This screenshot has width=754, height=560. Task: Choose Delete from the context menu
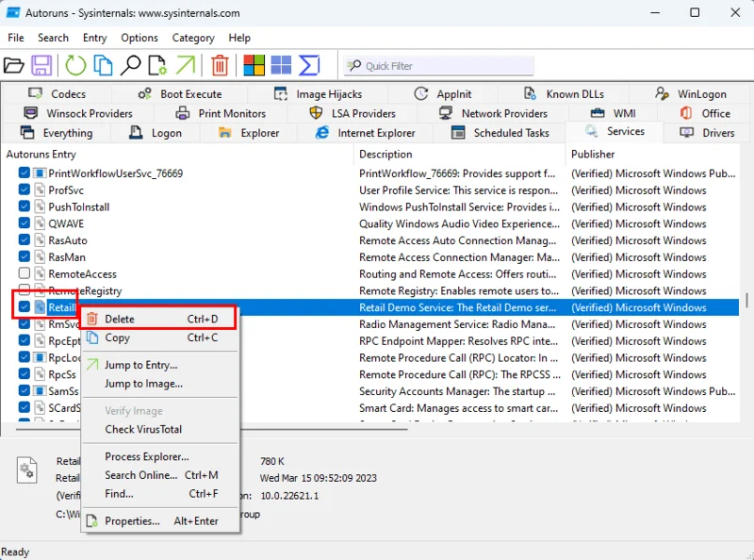[x=160, y=319]
